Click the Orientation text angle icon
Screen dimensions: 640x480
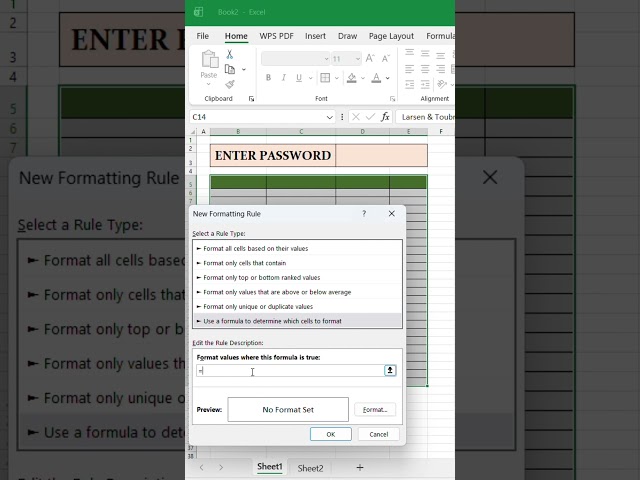pyautogui.click(x=441, y=84)
